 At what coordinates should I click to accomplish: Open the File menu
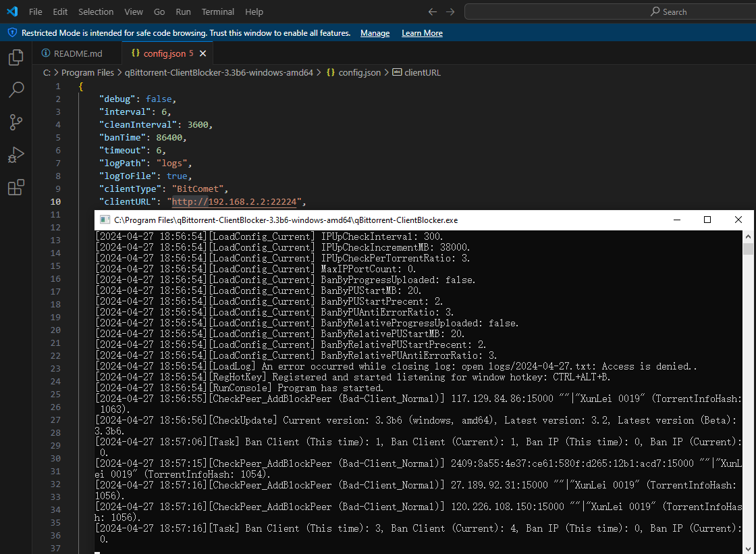[x=35, y=11]
